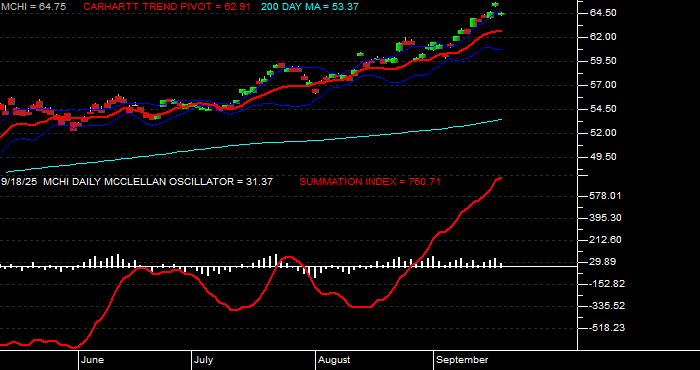The height and width of the screenshot is (370, 700).
Task: Click the 200 DAY MA = 53.37 label
Action: 309,7
